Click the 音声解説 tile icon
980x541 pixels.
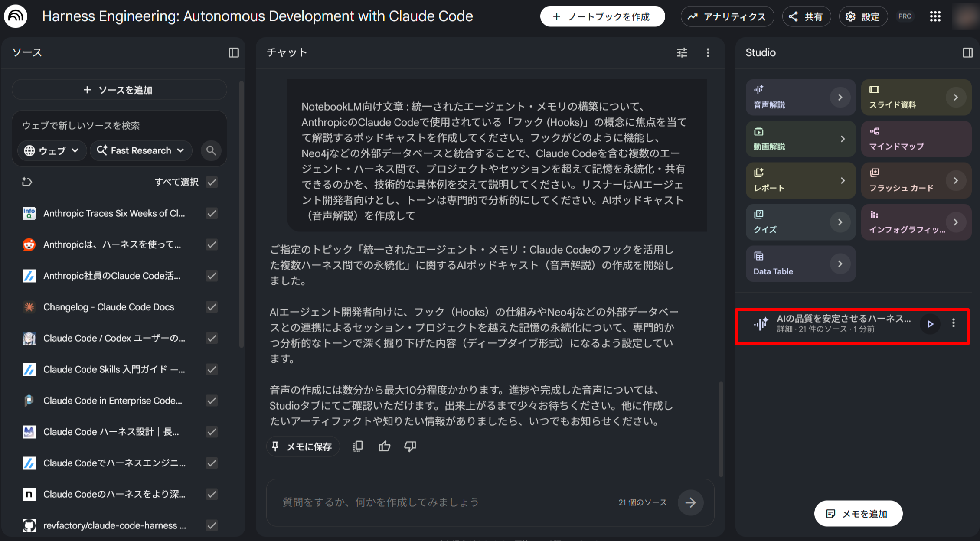[758, 89]
